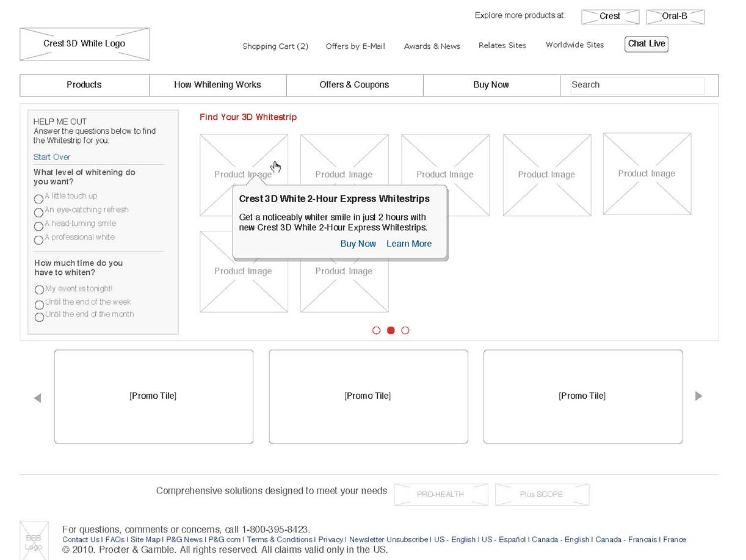Viewport: 746px width, 560px height.
Task: Select the filled middle carousel page dot
Action: pyautogui.click(x=391, y=330)
